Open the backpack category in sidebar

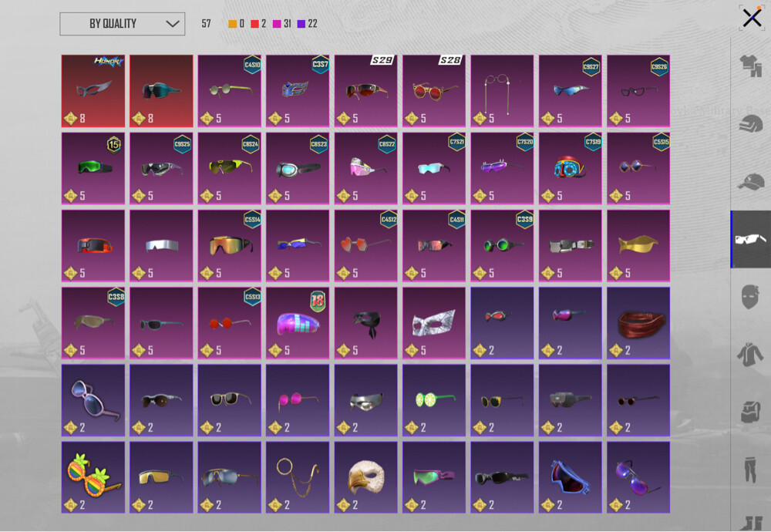point(751,411)
